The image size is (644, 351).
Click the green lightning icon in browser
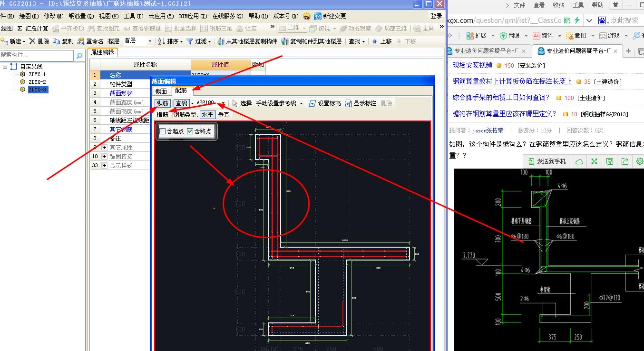point(577,20)
